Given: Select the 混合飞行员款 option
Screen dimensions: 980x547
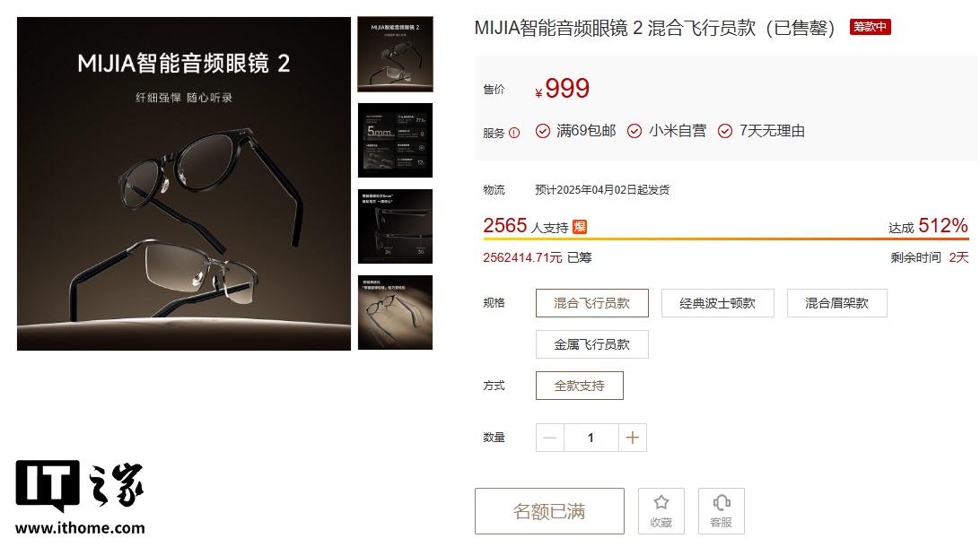Looking at the screenshot, I should click(x=592, y=303).
